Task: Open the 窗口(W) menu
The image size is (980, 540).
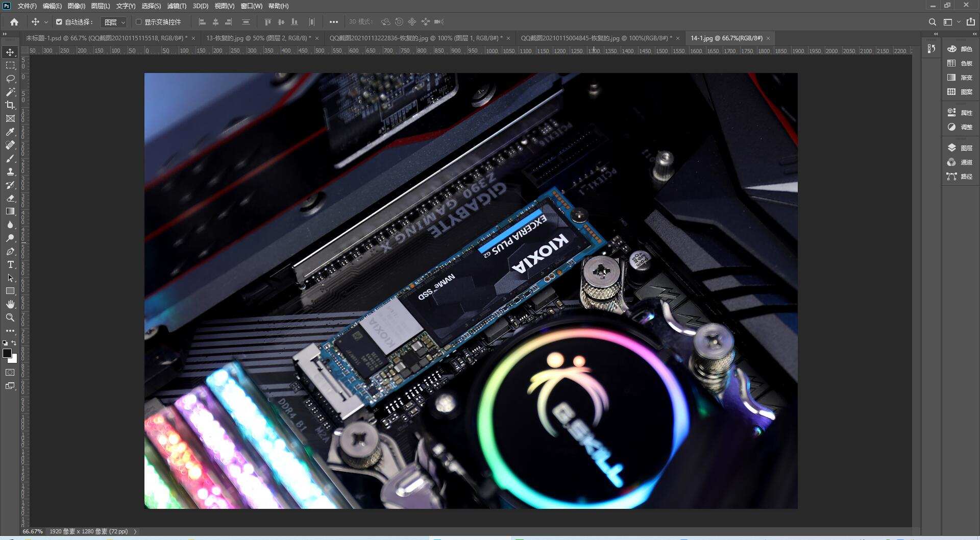Action: pos(252,6)
